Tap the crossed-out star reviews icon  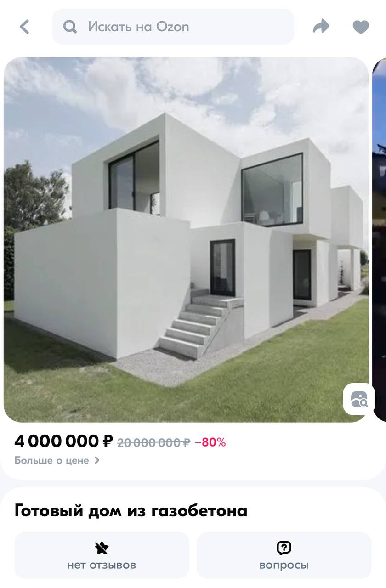pyautogui.click(x=102, y=548)
